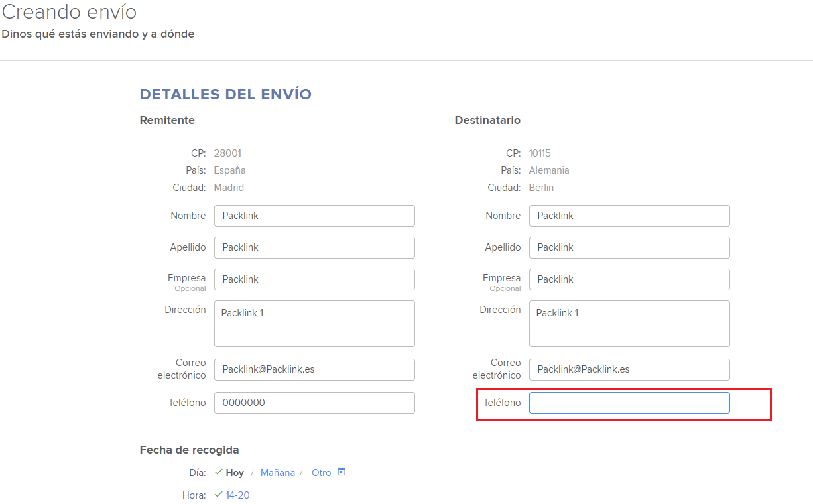Image resolution: width=813 pixels, height=504 pixels.
Task: Edit the Destinatario Apellido field
Action: click(629, 247)
